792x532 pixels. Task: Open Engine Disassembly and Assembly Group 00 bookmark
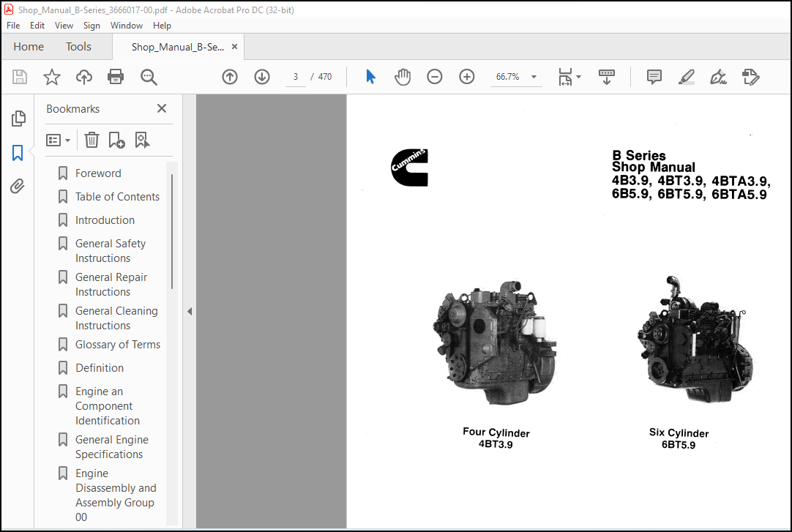pyautogui.click(x=116, y=495)
